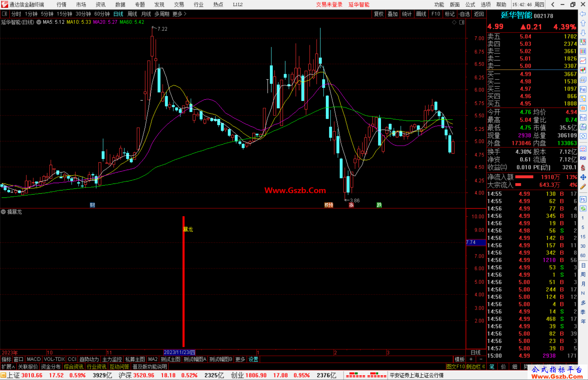The width and height of the screenshot is (588, 380).
Task: Click the window icon at chart top right
Action: 462,22
